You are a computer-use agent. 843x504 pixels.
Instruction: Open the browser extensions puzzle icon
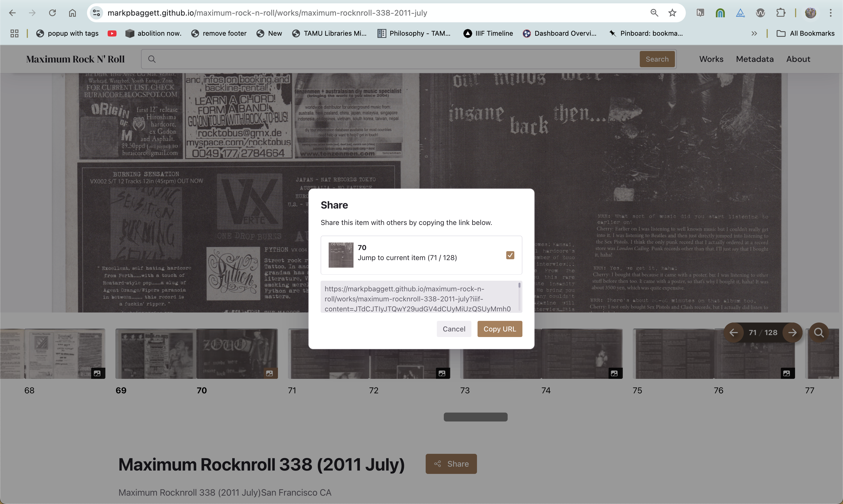click(781, 13)
